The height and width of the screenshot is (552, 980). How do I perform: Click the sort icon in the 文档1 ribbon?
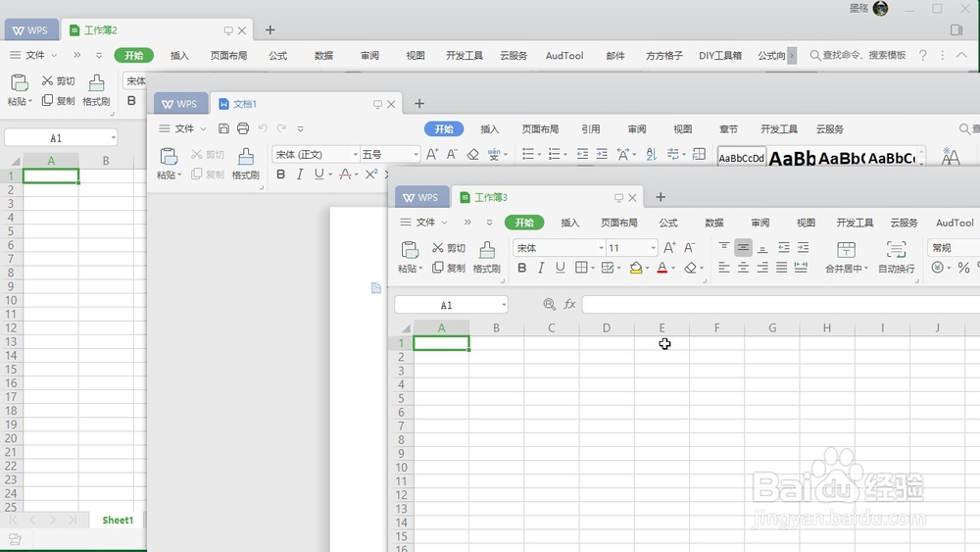point(652,154)
